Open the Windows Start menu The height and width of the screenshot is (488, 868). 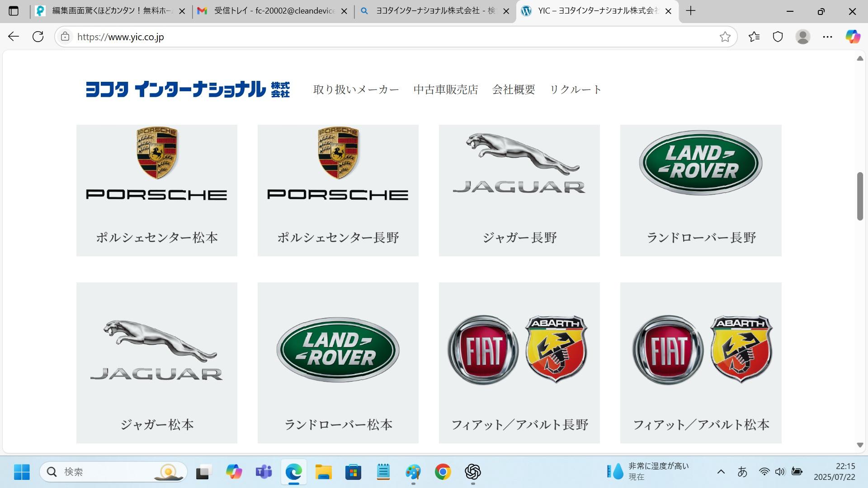click(22, 472)
